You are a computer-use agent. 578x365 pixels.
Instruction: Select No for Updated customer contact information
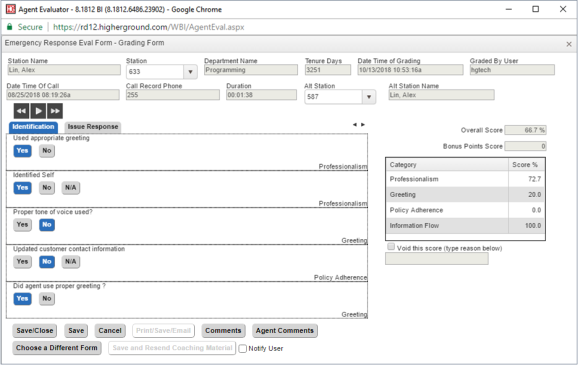47,261
